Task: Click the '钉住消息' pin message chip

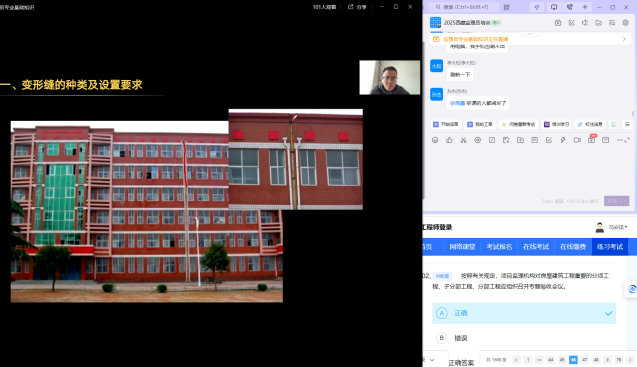Action: pos(590,124)
